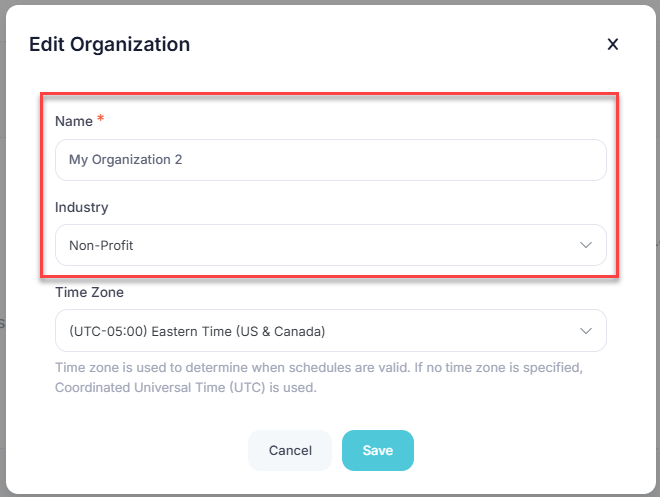Screen dimensions: 660x497
Task: Click the Time Zone label
Action: pyautogui.click(x=90, y=292)
